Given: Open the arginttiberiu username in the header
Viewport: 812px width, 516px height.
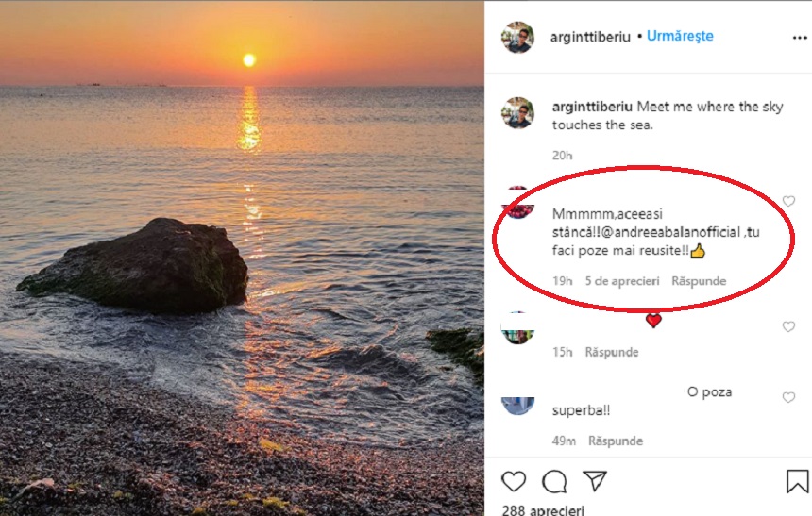Looking at the screenshot, I should 590,37.
